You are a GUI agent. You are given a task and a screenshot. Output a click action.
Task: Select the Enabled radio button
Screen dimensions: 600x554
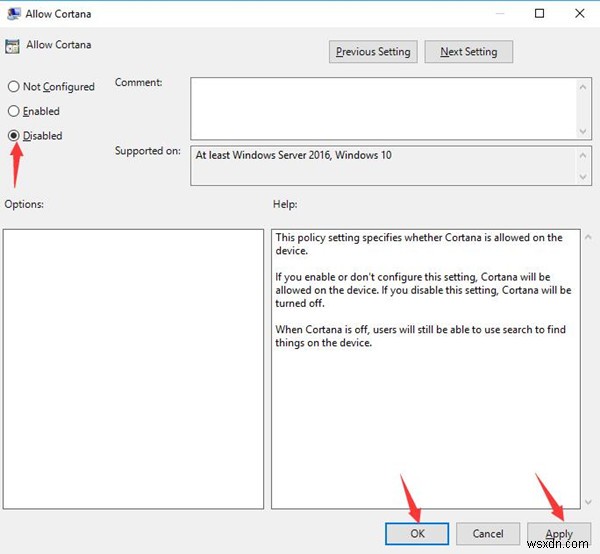(13, 111)
